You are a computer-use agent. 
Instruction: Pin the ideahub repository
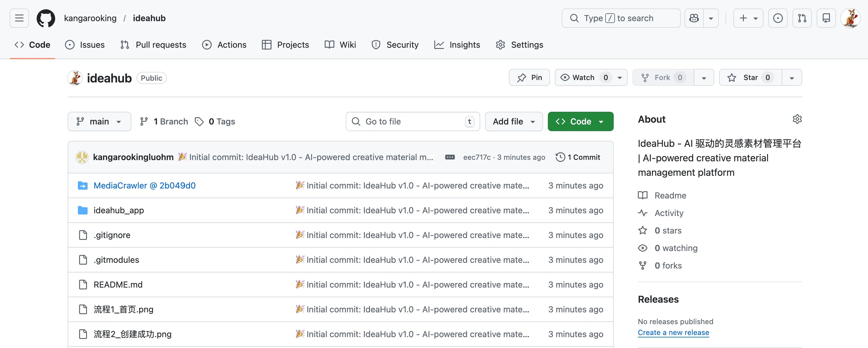[x=529, y=78]
